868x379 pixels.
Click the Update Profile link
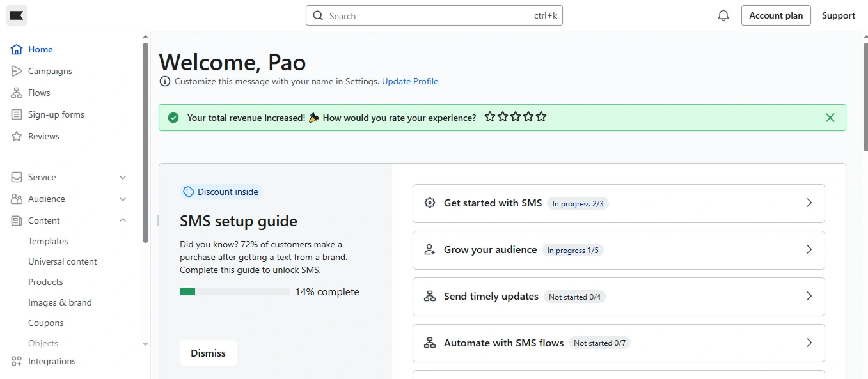[x=410, y=81]
